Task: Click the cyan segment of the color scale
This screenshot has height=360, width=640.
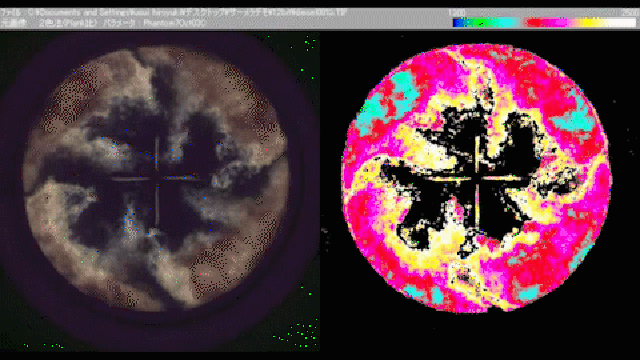Action: coord(505,23)
